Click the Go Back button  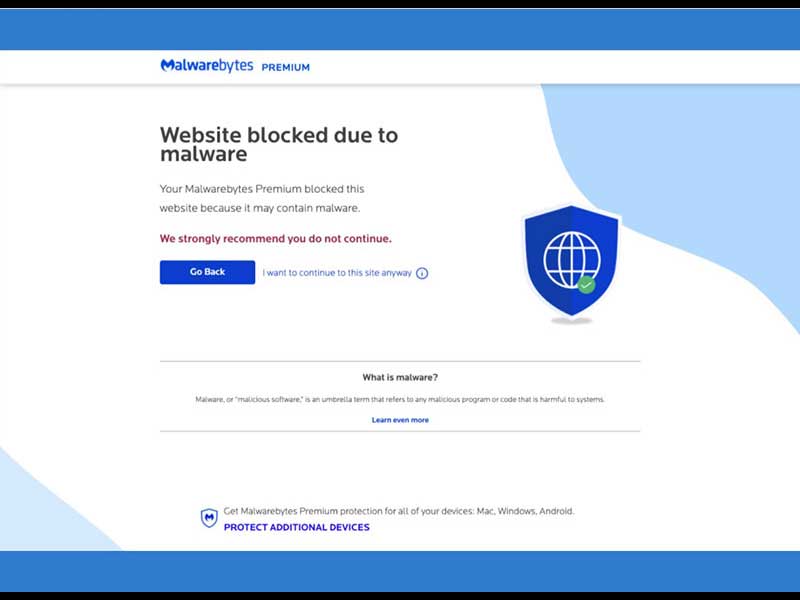[x=207, y=272]
